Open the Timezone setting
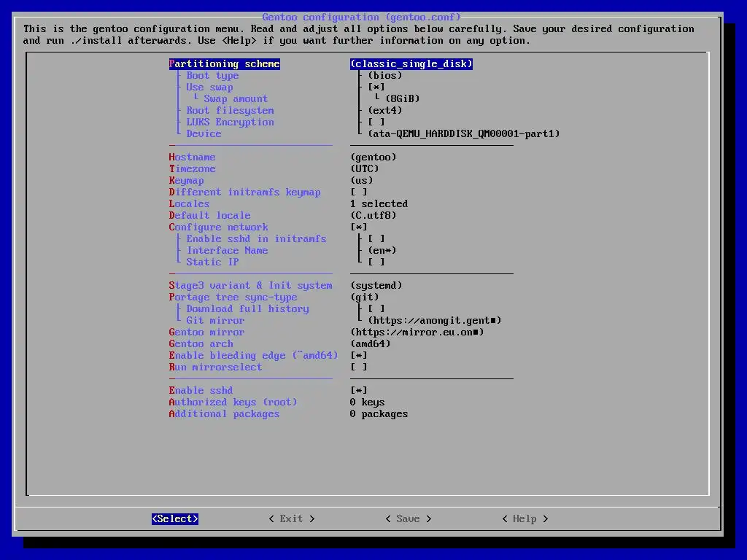Image resolution: width=747 pixels, height=560 pixels. click(192, 169)
